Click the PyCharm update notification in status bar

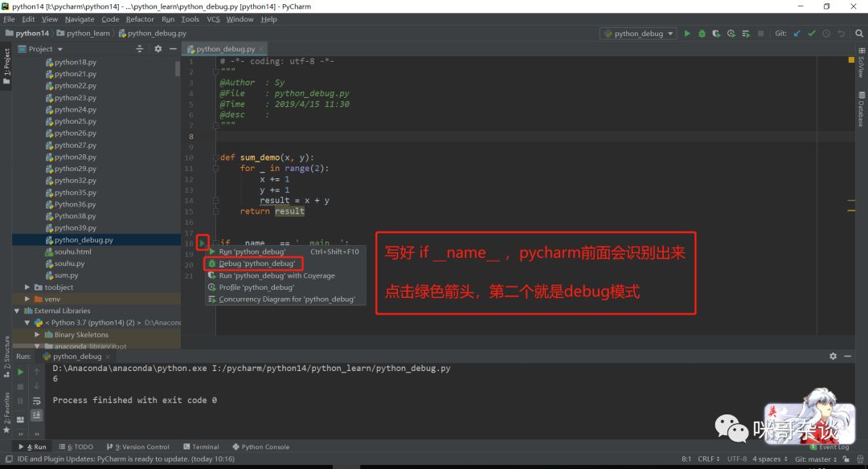click(x=125, y=459)
